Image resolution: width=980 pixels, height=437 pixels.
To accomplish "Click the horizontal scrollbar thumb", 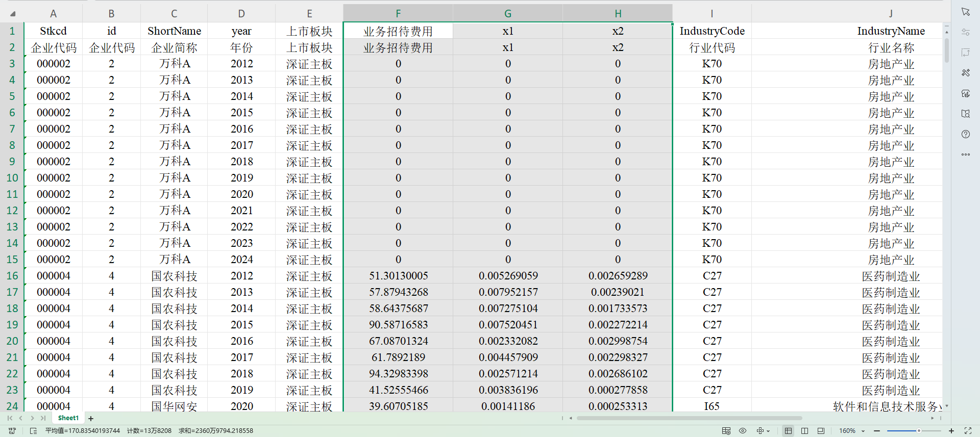I will point(689,418).
